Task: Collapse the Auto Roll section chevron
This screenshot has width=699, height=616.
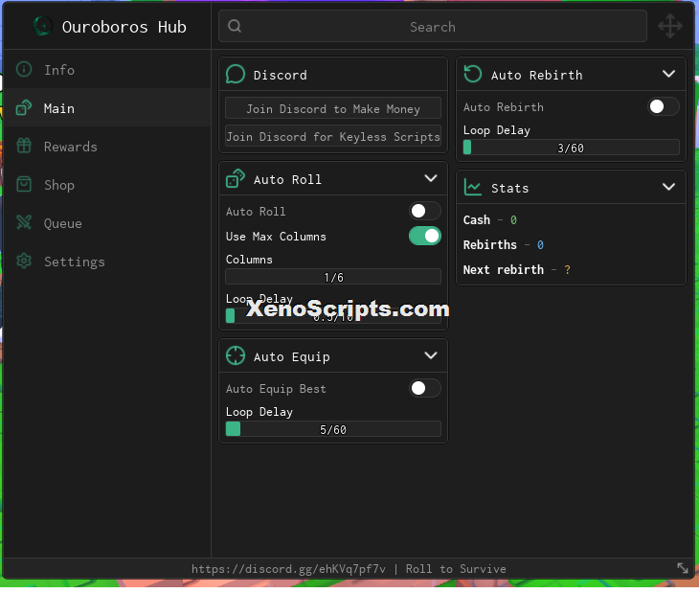Action: [431, 178]
